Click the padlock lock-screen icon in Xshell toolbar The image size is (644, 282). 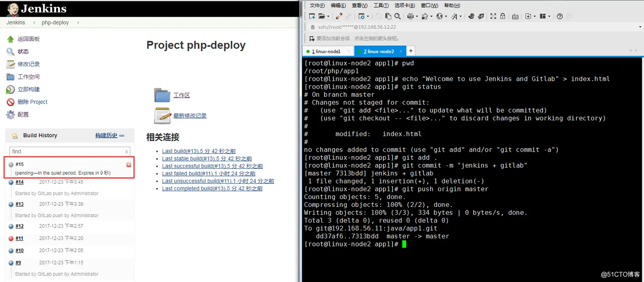[503, 16]
